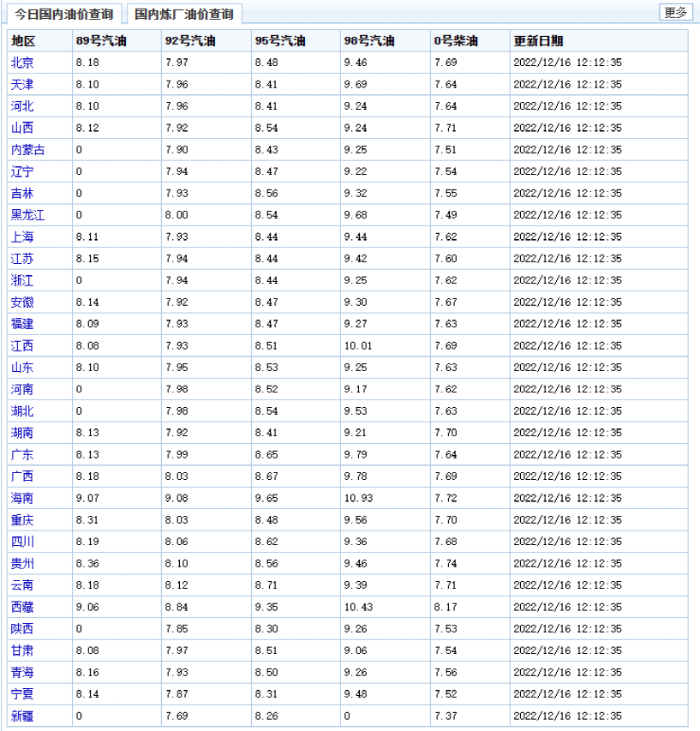Click the 更多 button
The width and height of the screenshot is (700, 731).
675,12
